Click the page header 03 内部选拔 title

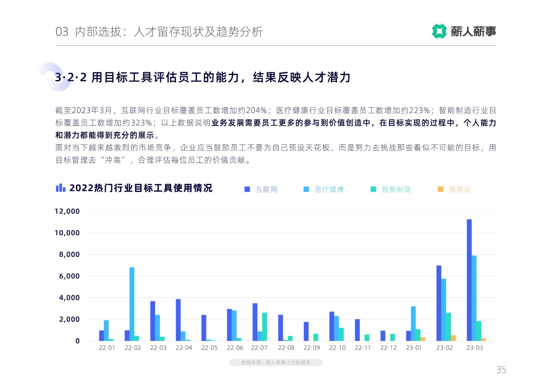pyautogui.click(x=159, y=32)
